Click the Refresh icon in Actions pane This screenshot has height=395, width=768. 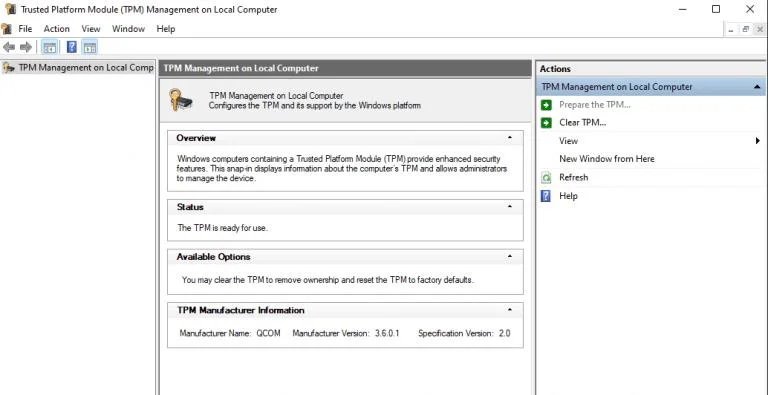(546, 177)
